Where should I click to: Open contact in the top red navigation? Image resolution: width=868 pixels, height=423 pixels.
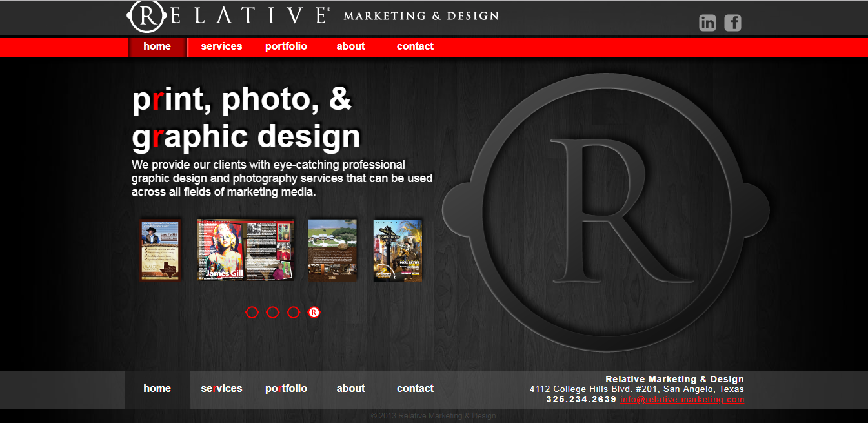tap(415, 46)
